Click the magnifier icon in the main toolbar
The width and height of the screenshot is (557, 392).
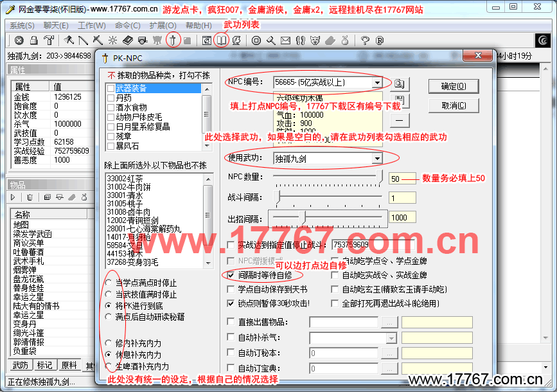271,40
